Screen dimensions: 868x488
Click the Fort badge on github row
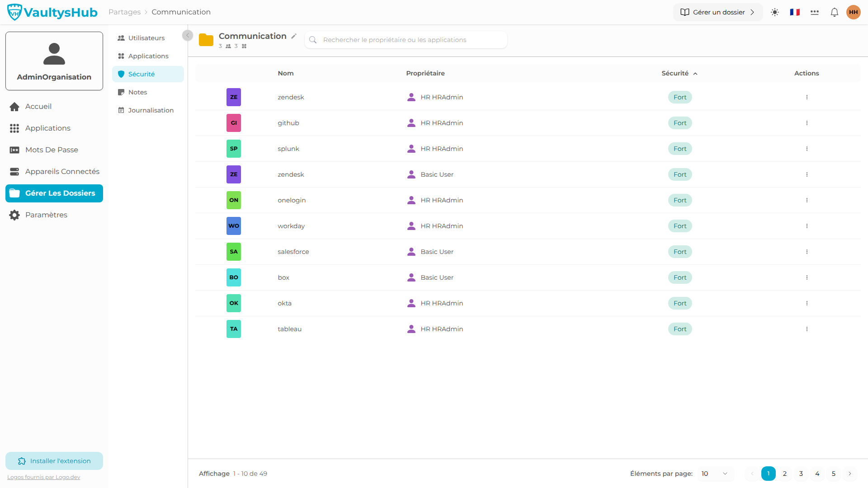coord(680,123)
